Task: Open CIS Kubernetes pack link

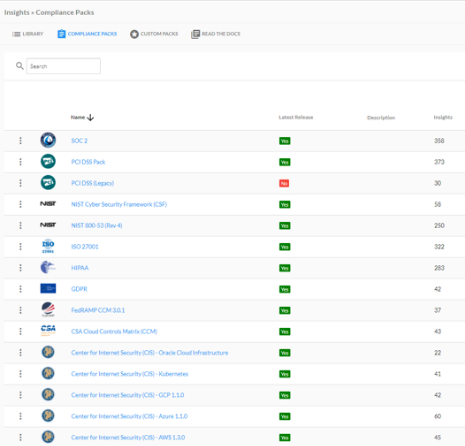Action: click(130, 374)
